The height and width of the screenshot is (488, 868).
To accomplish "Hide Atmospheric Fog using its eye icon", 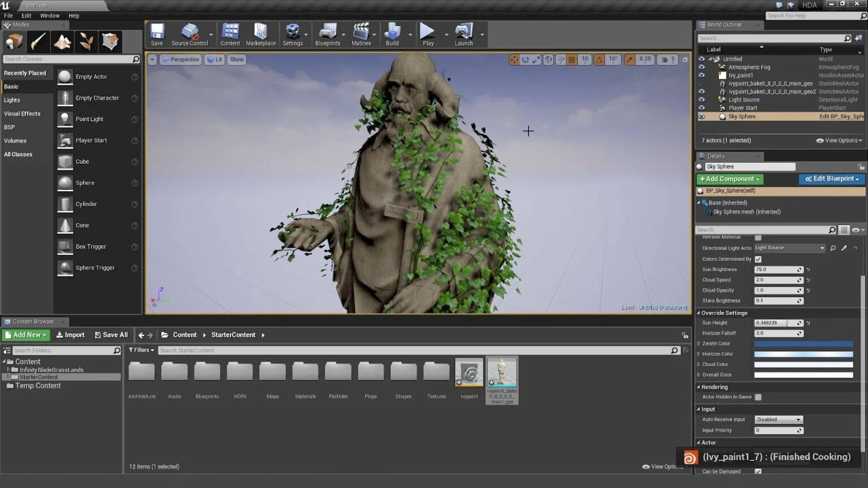I will point(702,67).
